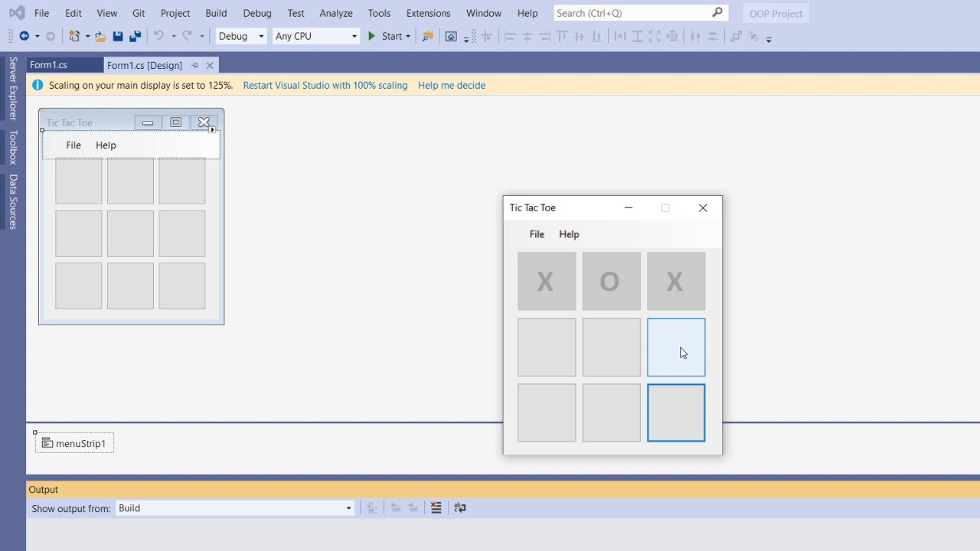Toggle the pin on Form1.cs [Design] tab

point(194,65)
